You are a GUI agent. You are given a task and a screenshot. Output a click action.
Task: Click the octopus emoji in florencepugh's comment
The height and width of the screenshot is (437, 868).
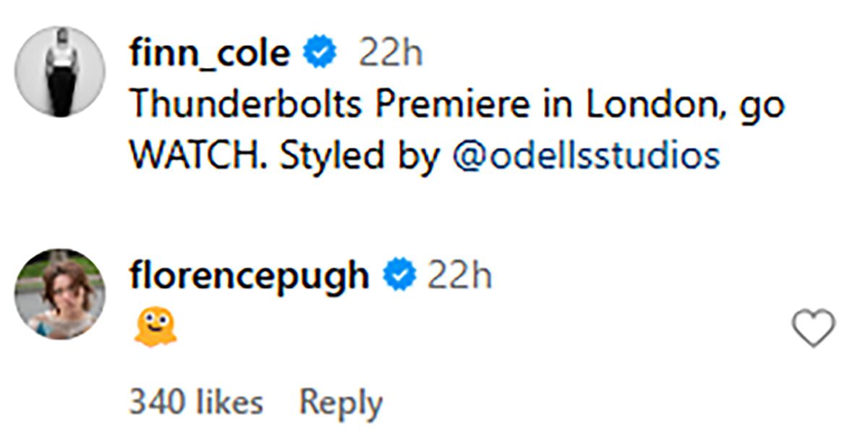pyautogui.click(x=155, y=328)
